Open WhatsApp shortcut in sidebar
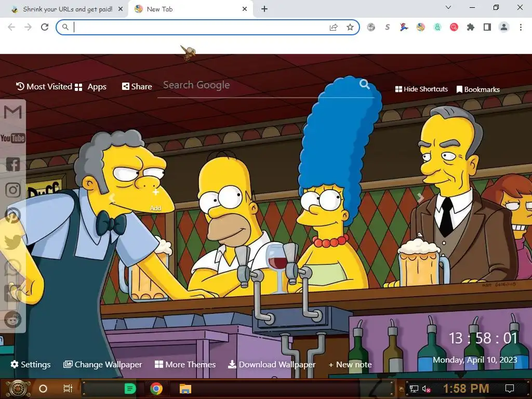This screenshot has width=532, height=399. tap(13, 268)
